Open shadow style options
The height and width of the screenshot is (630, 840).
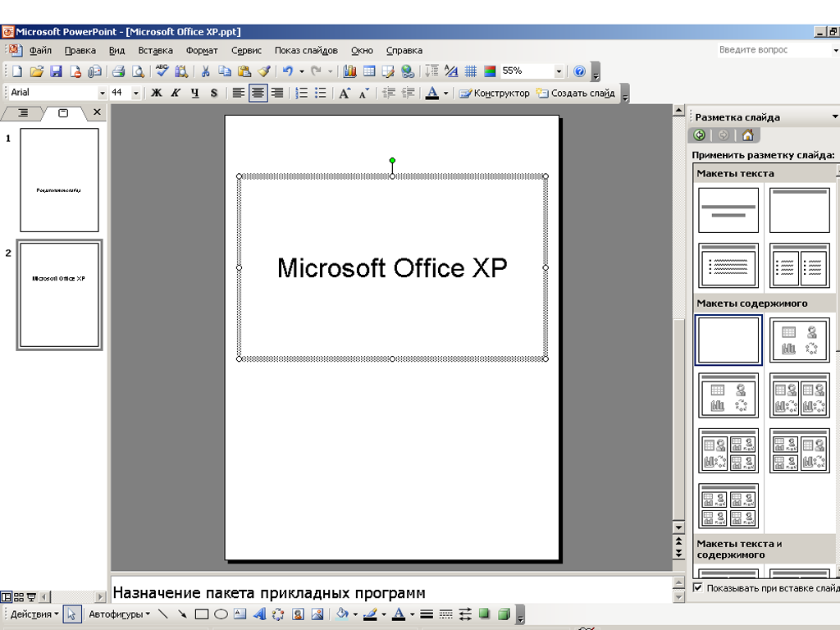point(484,614)
